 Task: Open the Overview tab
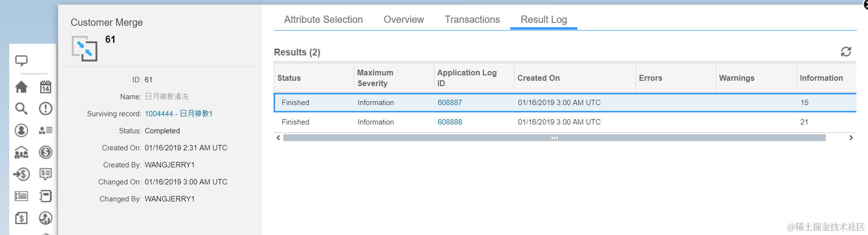[x=404, y=19]
